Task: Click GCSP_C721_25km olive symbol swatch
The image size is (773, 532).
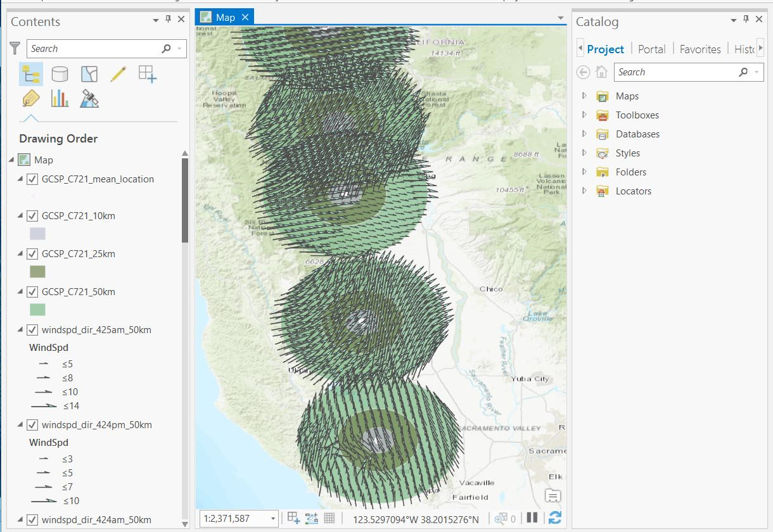Action: coord(37,272)
